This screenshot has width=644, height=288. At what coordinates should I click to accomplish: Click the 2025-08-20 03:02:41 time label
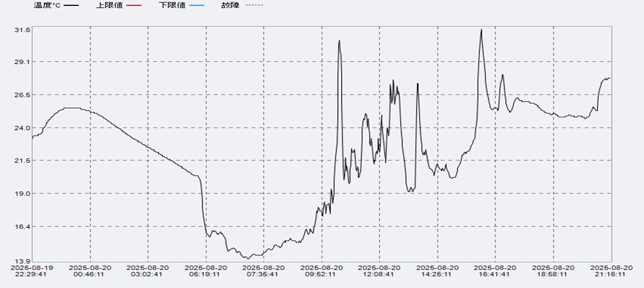148,271
